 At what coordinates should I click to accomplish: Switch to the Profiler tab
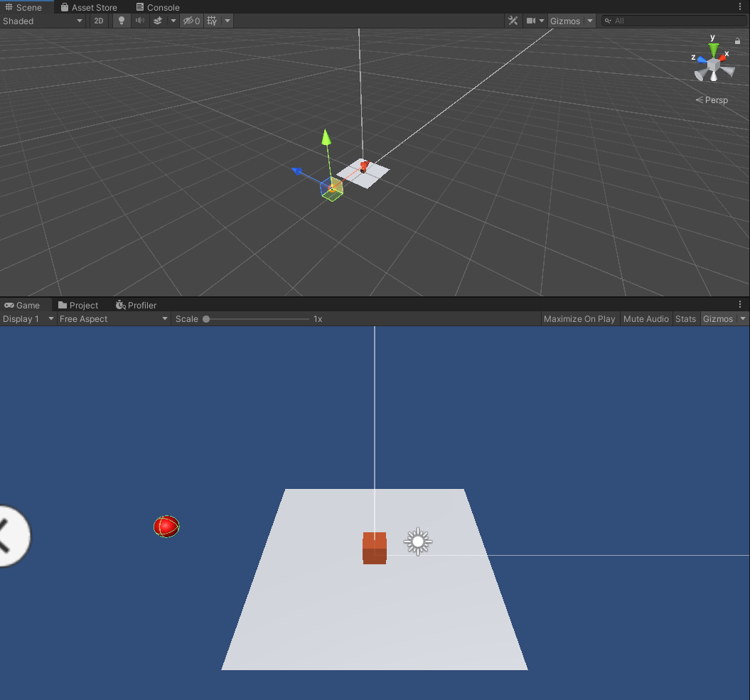(136, 305)
